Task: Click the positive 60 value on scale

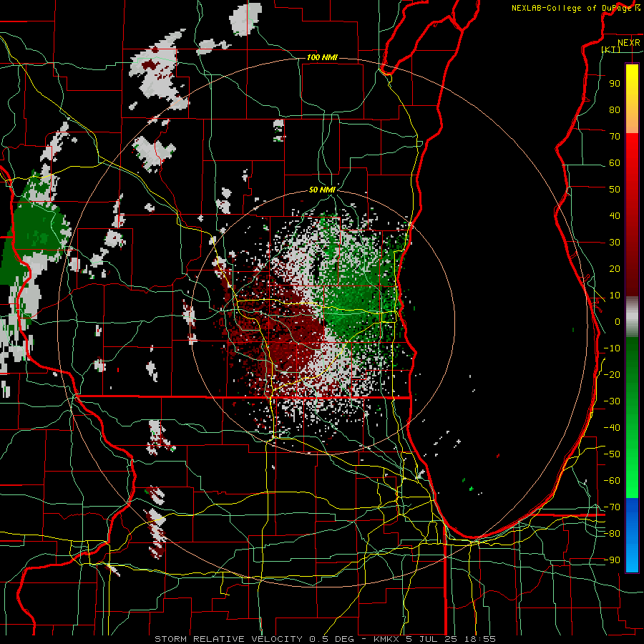Action: pos(615,162)
